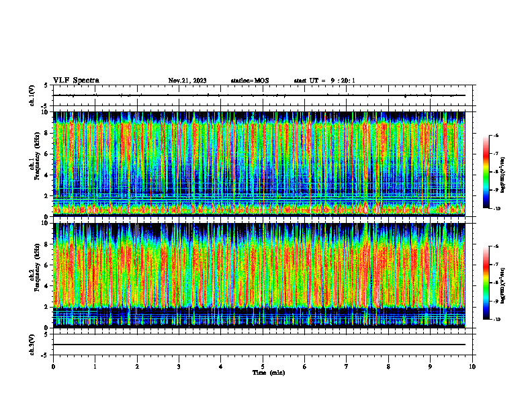
Task: Click the "-7" tick on ch.2 color bar
Action: (496, 265)
